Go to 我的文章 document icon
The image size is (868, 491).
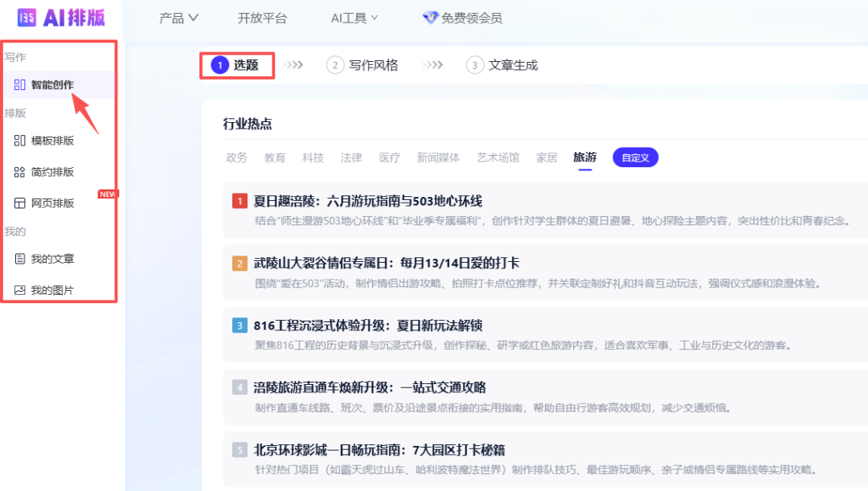click(x=19, y=259)
